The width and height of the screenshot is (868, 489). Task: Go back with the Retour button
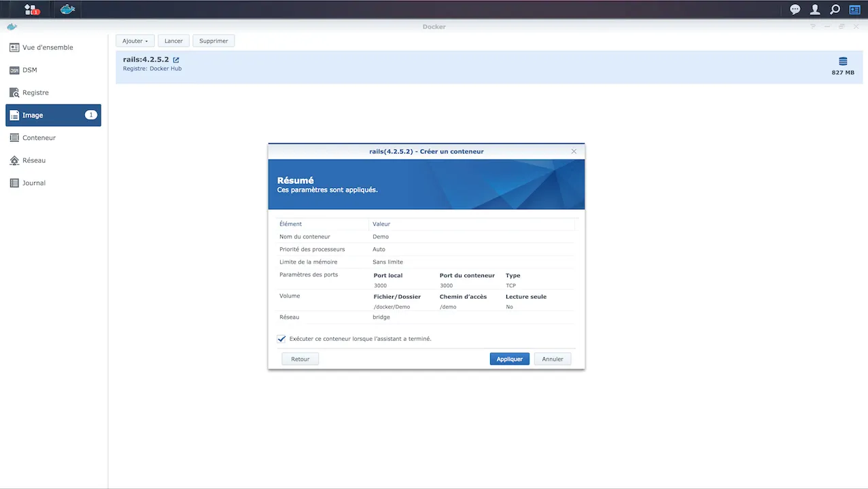[x=300, y=359]
